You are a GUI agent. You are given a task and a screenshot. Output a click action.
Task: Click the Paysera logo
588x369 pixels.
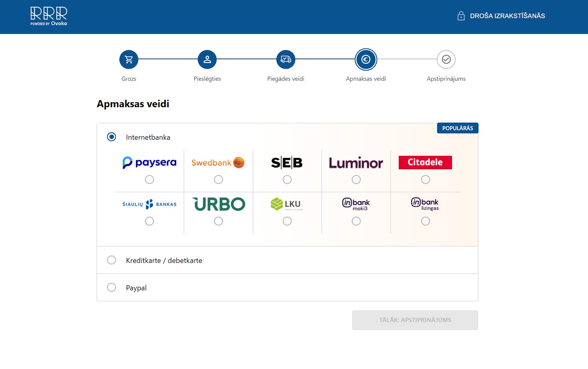pyautogui.click(x=149, y=162)
